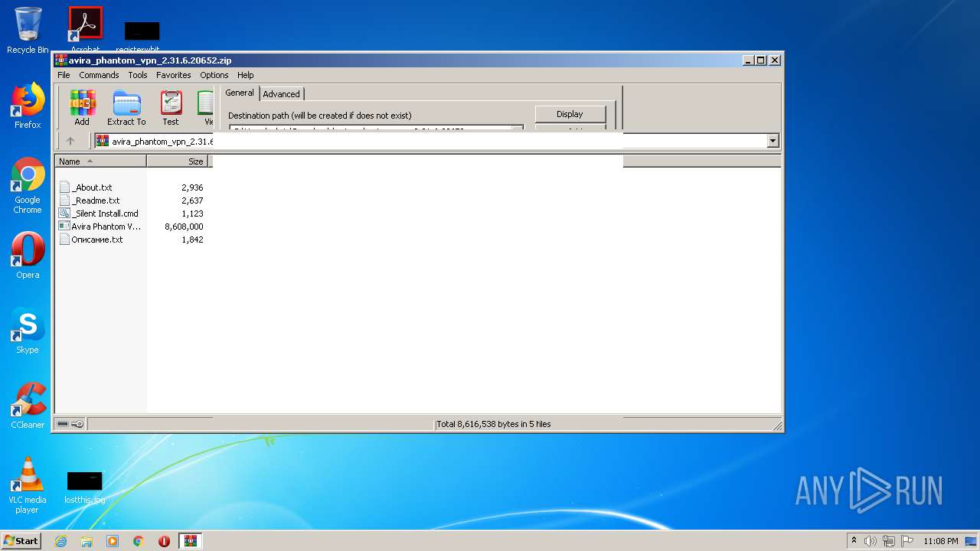Open the Options menu

point(214,75)
